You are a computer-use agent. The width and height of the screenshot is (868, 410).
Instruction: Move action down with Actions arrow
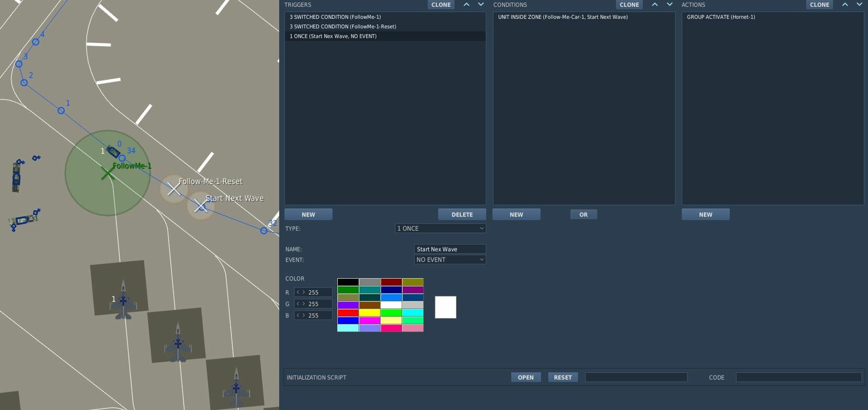(x=860, y=5)
